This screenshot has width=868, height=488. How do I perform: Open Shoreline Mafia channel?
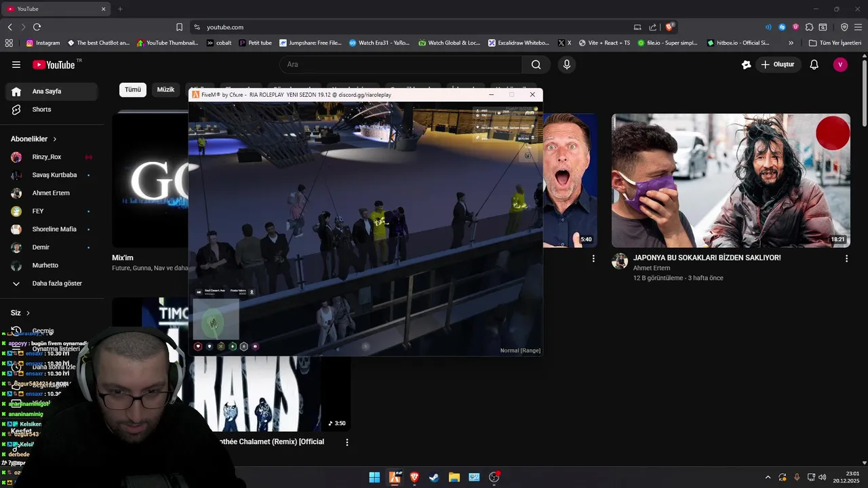point(52,229)
